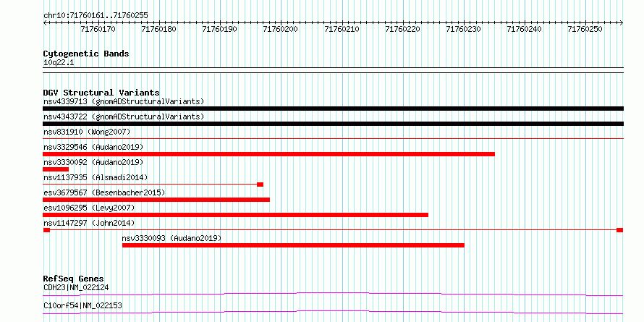Click the nsv4339713 black variant bar
This screenshot has width=644, height=322.
point(333,109)
